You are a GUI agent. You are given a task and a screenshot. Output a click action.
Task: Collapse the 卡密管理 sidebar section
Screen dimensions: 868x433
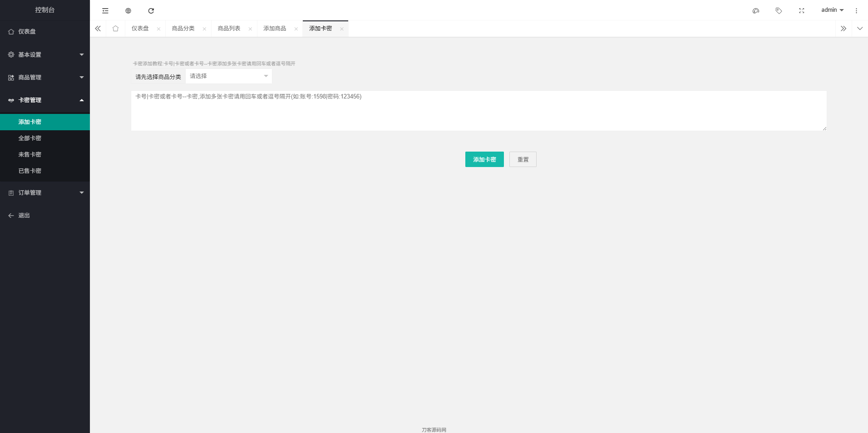(44, 100)
